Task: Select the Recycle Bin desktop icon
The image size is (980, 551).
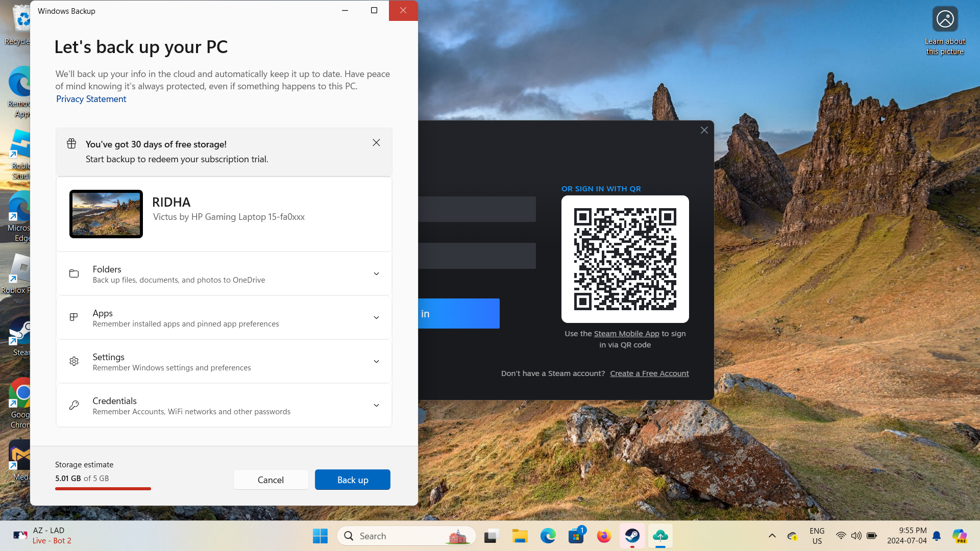Action: (x=18, y=24)
